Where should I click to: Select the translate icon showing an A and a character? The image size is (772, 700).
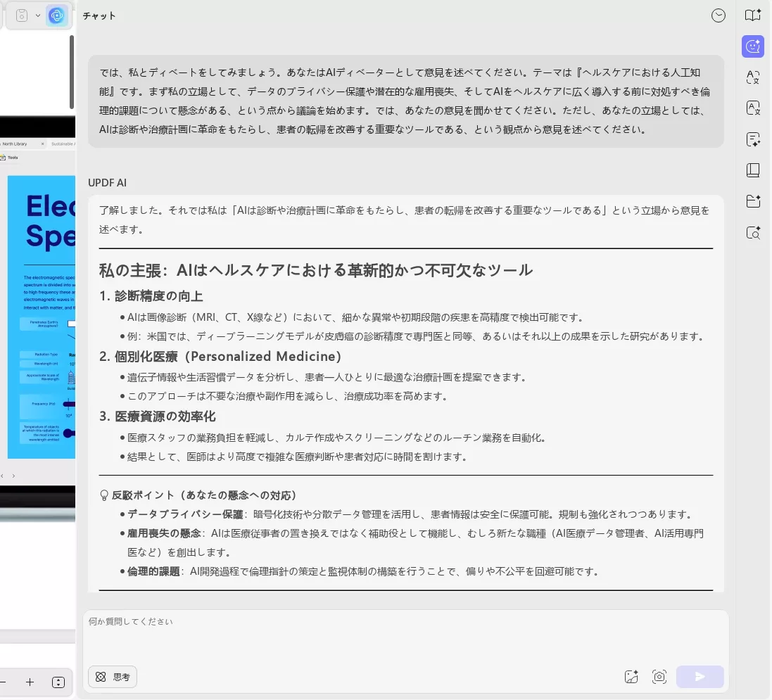click(x=753, y=77)
